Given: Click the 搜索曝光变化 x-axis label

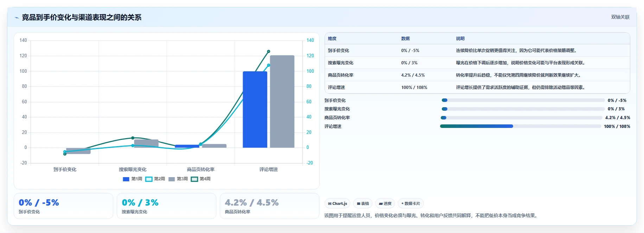Looking at the screenshot, I should click(133, 169).
